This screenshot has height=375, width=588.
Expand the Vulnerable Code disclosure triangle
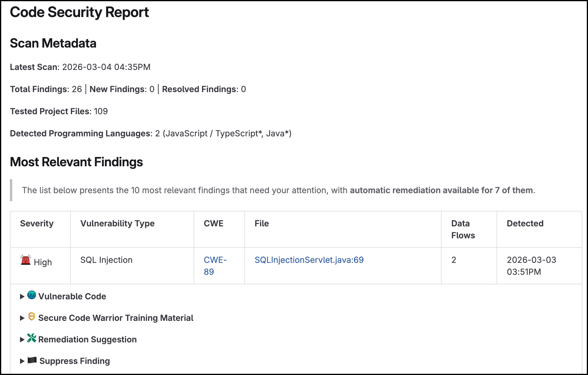click(x=22, y=297)
